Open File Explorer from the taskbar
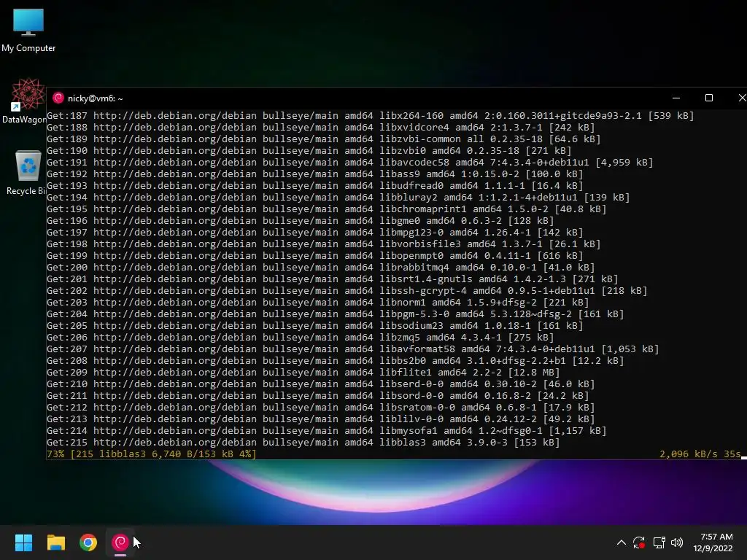This screenshot has height=560, width=747. (55, 542)
